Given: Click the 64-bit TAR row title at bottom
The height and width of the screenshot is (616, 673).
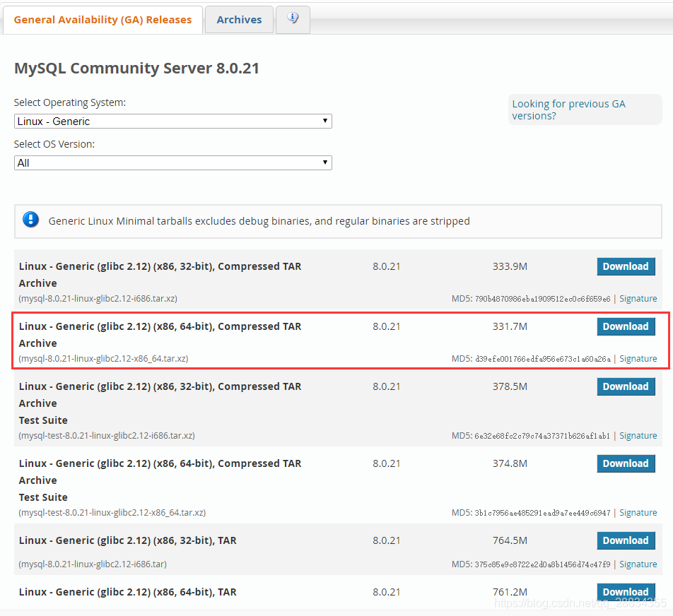Looking at the screenshot, I should pos(127,592).
